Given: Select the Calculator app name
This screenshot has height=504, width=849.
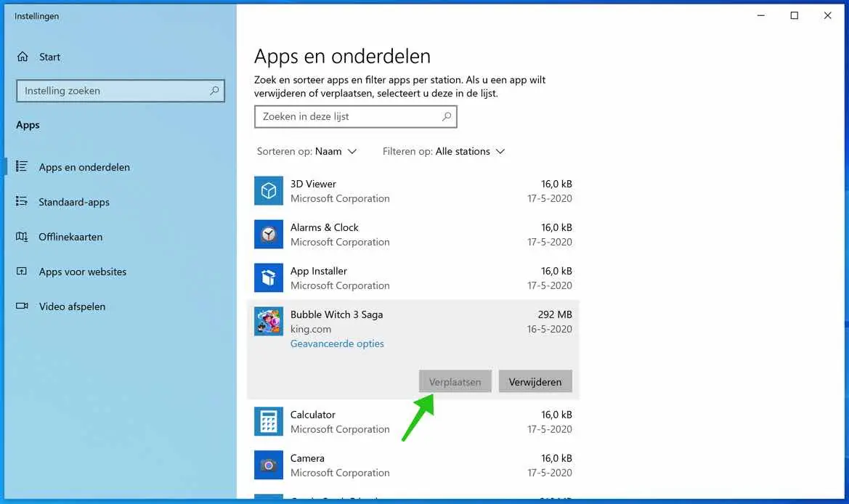Looking at the screenshot, I should click(312, 415).
